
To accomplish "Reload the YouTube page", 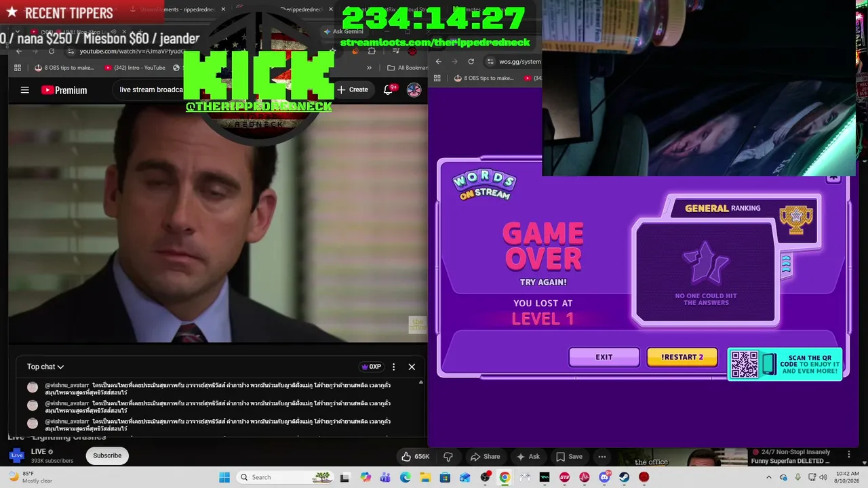I will 51,52.
